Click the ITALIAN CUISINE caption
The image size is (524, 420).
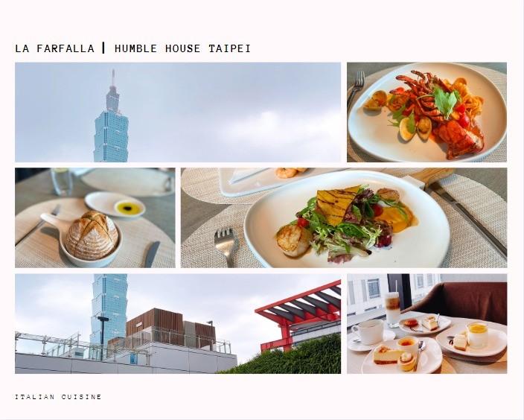(x=58, y=397)
